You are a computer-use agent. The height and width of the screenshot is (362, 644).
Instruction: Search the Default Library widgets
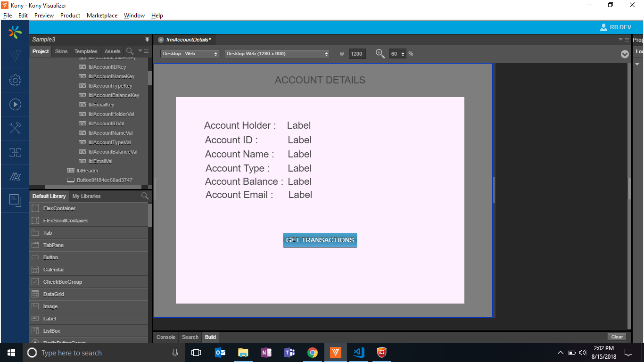point(145,196)
